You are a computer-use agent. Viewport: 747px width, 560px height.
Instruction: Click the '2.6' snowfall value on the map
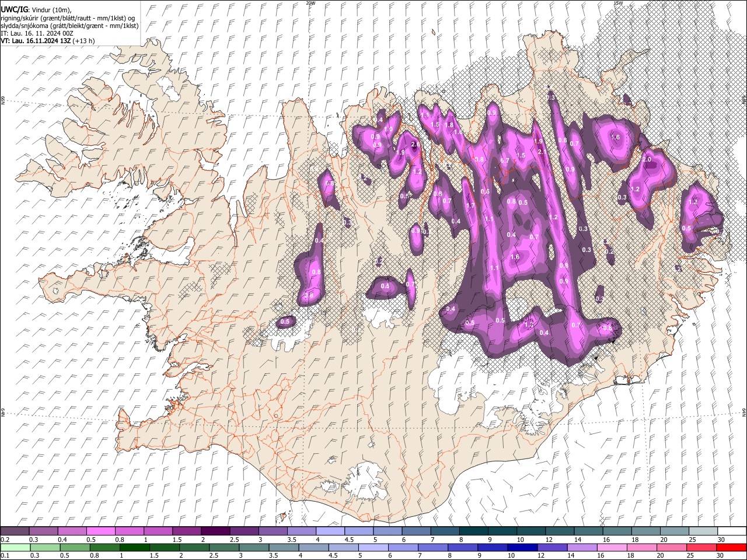pos(416,144)
